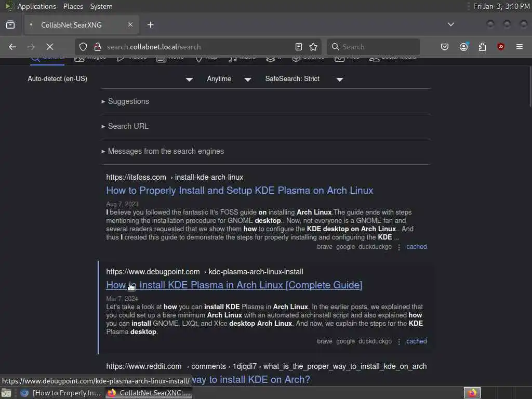Open the 'way to install KDE on Arch?' result

tap(251, 379)
